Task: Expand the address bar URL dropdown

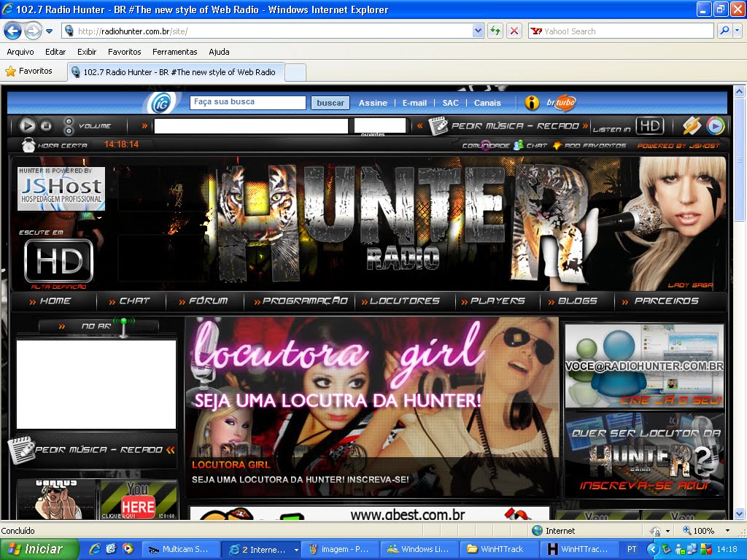Action: pyautogui.click(x=478, y=31)
